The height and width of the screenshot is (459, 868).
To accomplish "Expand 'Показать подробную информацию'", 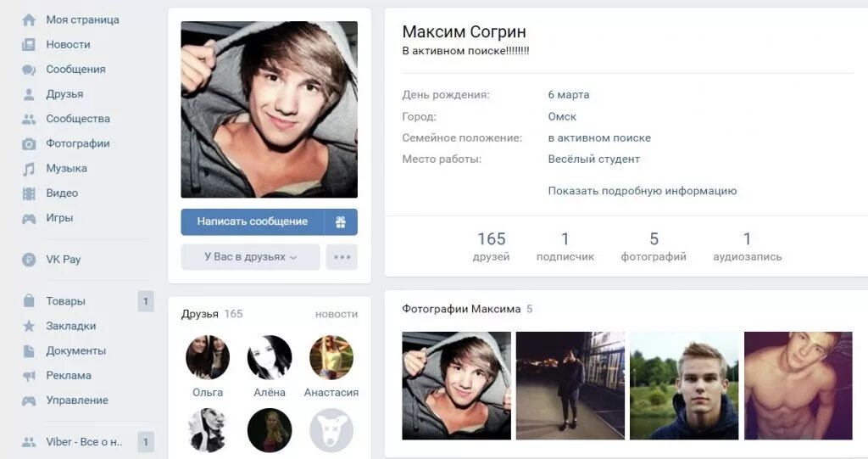I will (x=643, y=191).
